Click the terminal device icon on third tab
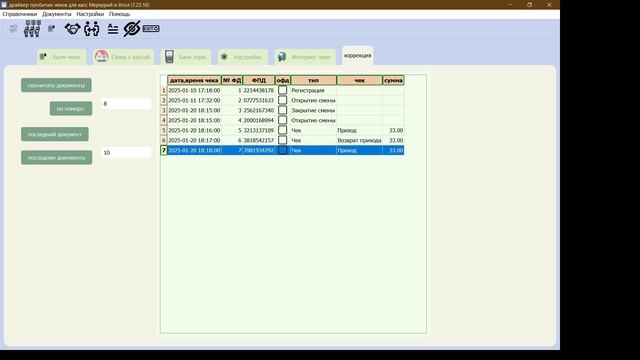640x360 pixels. (x=169, y=56)
